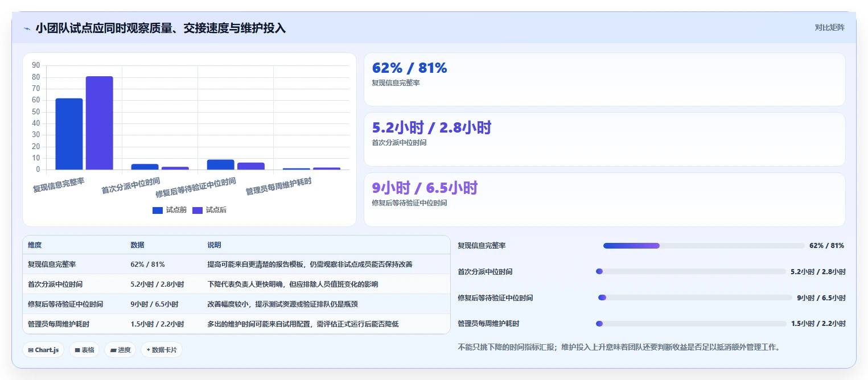Click the 首次分派中位时间 progress bar
Image resolution: width=868 pixels, height=380 pixels.
(690, 272)
